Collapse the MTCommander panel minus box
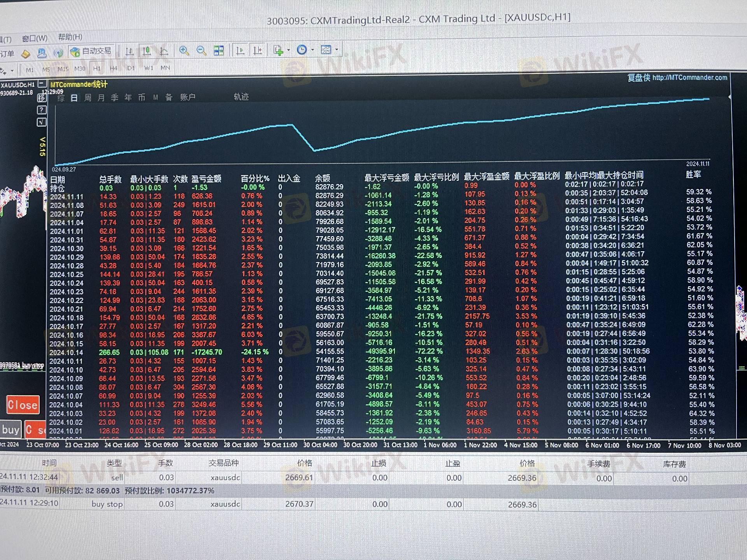 pos(42,84)
